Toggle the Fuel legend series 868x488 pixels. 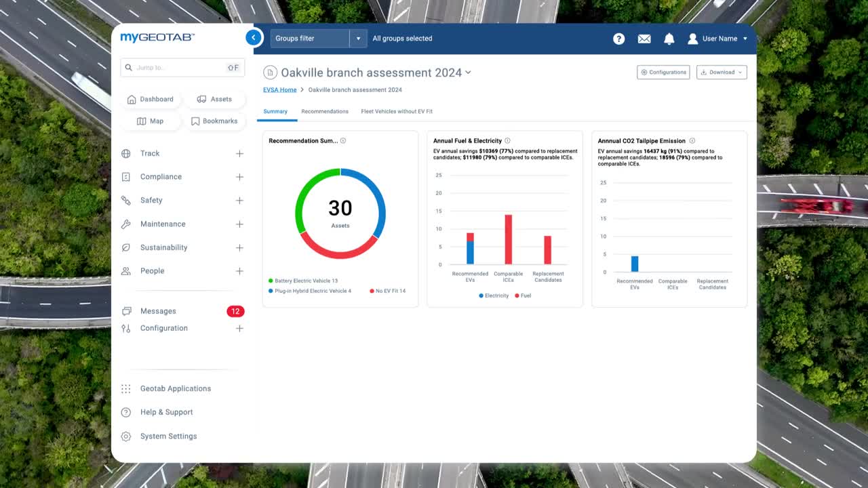[523, 296]
